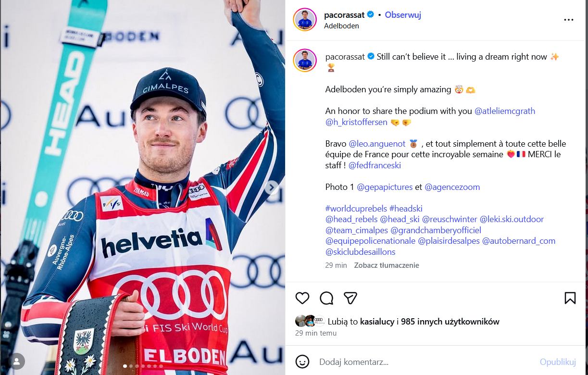Open comments with the speech bubble icon
This screenshot has height=375, width=588.
(326, 298)
